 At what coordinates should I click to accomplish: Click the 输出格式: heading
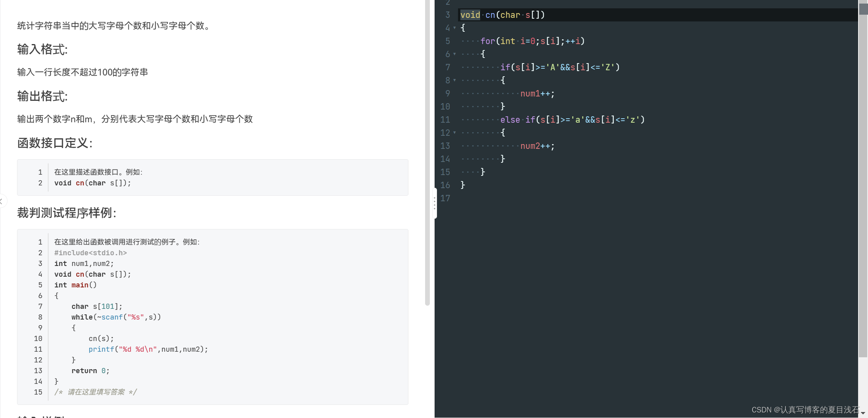click(42, 96)
